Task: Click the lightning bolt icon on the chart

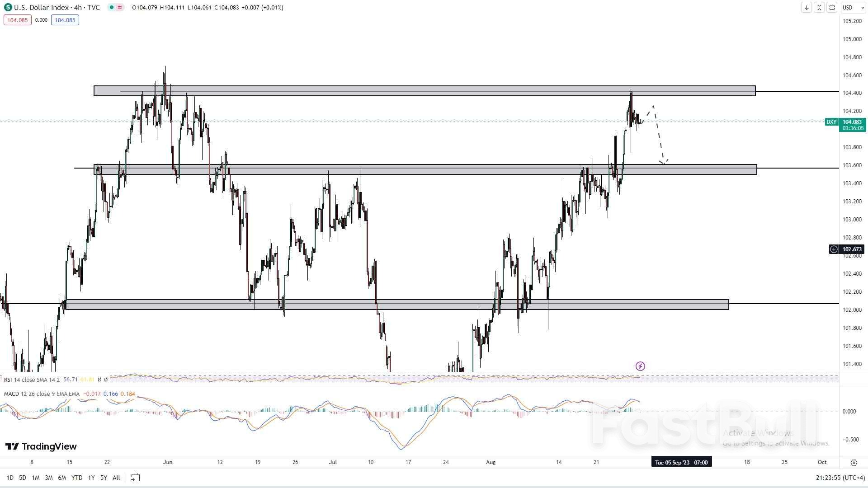Action: coord(640,366)
